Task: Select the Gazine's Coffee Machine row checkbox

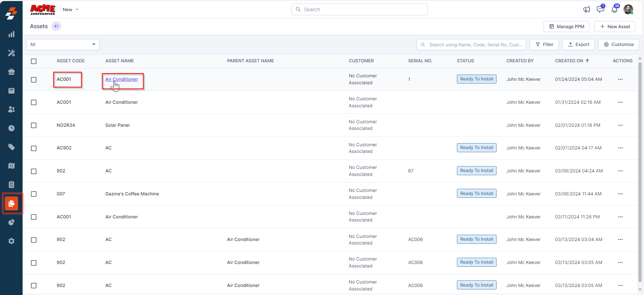Action: (34, 194)
